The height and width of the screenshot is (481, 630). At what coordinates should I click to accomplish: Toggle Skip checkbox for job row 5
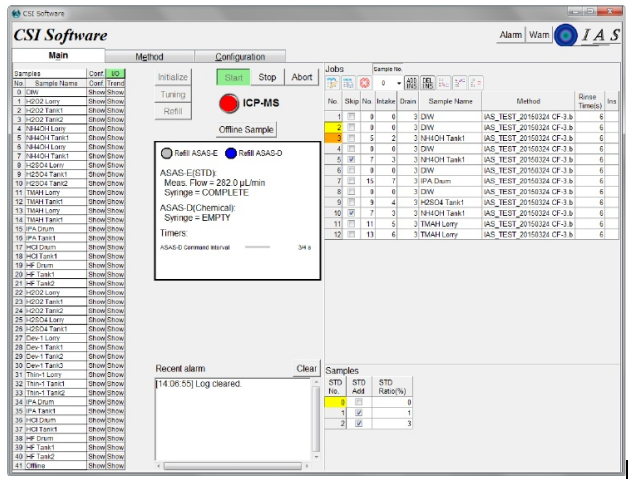351,159
